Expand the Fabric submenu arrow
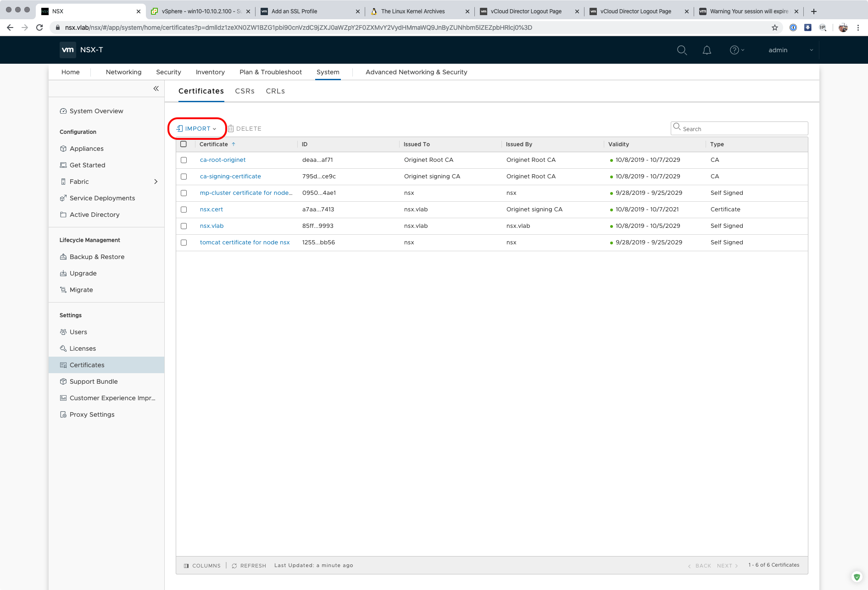868x590 pixels. pyautogui.click(x=156, y=182)
